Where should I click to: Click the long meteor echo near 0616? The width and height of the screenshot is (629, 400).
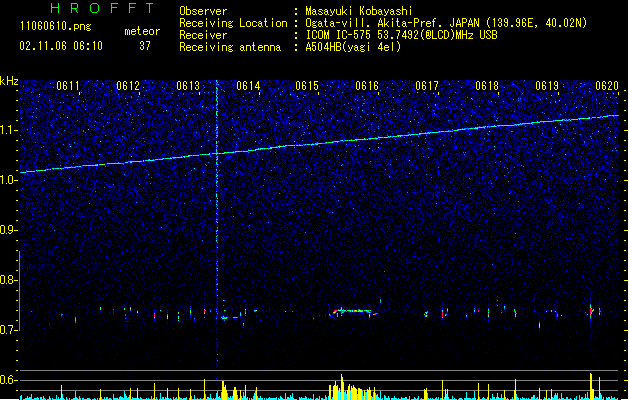(x=353, y=311)
